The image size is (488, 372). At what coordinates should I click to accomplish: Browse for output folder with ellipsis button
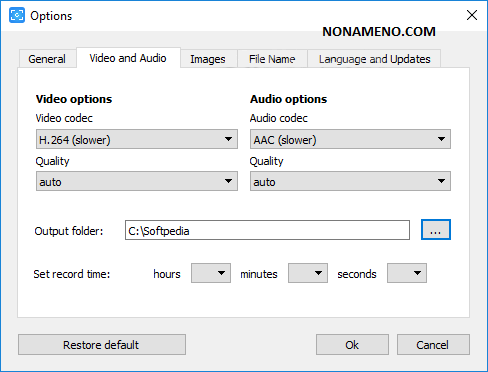pos(436,230)
